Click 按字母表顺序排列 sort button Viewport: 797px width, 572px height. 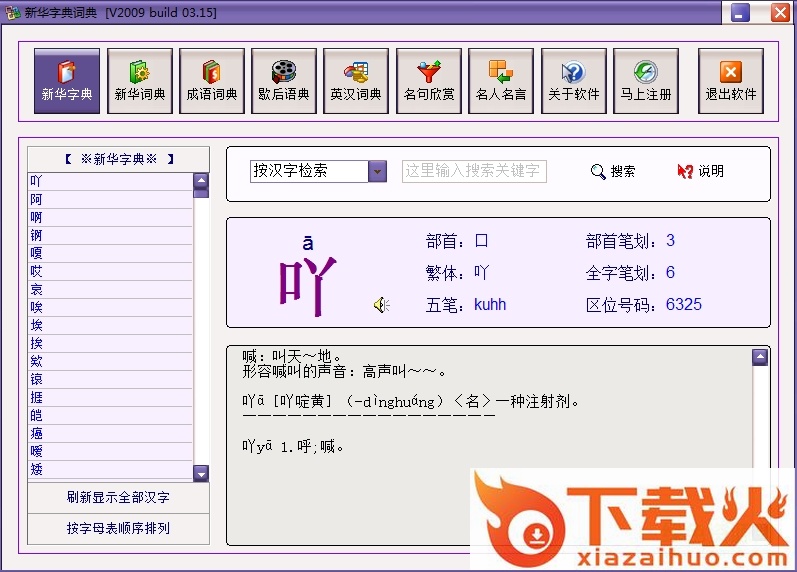(118, 528)
